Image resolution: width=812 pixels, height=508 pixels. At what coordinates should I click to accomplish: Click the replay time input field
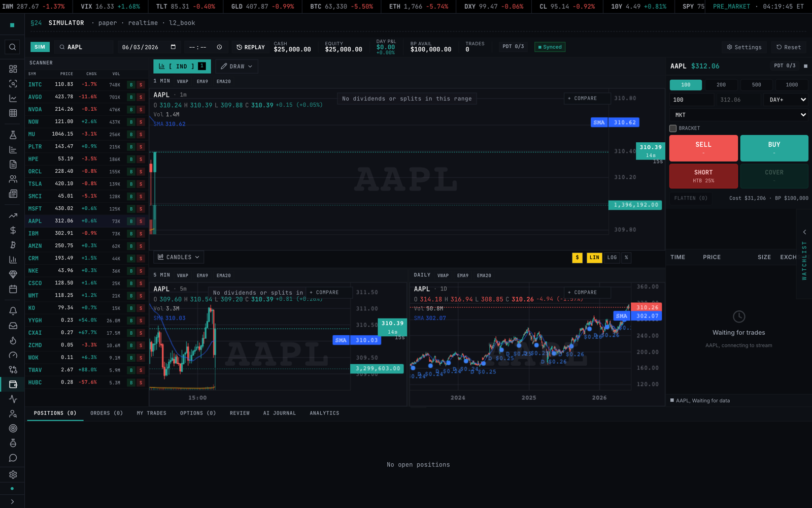click(205, 47)
